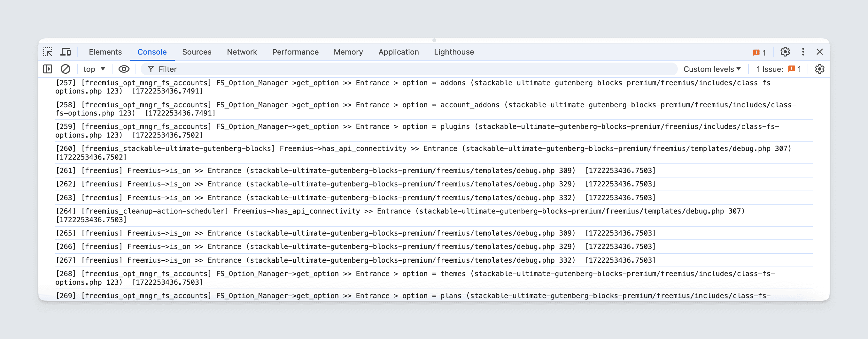Switch to the Sources tab
Screen dimensions: 868x339
[197, 52]
